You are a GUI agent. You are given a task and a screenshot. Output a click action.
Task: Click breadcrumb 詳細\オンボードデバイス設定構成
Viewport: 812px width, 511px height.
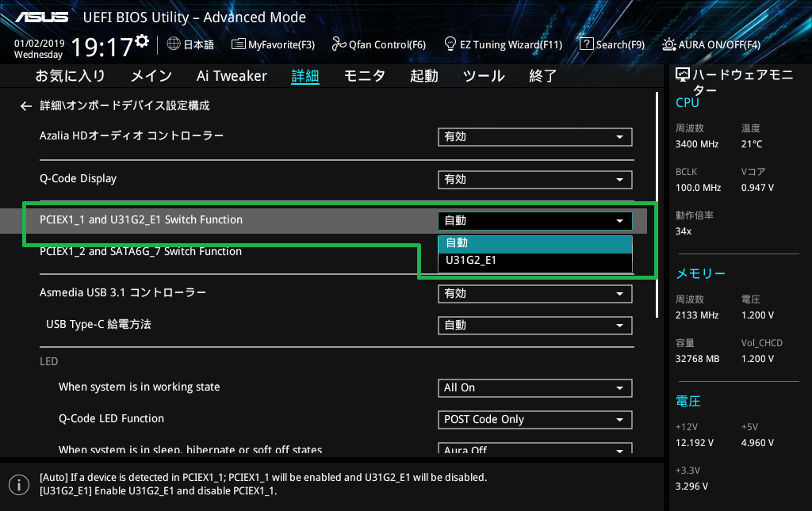coord(124,106)
